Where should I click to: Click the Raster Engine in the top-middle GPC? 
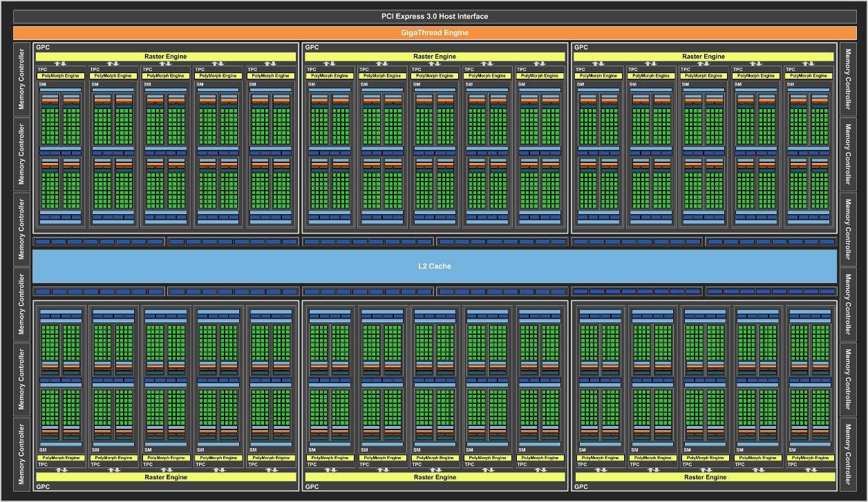click(435, 56)
